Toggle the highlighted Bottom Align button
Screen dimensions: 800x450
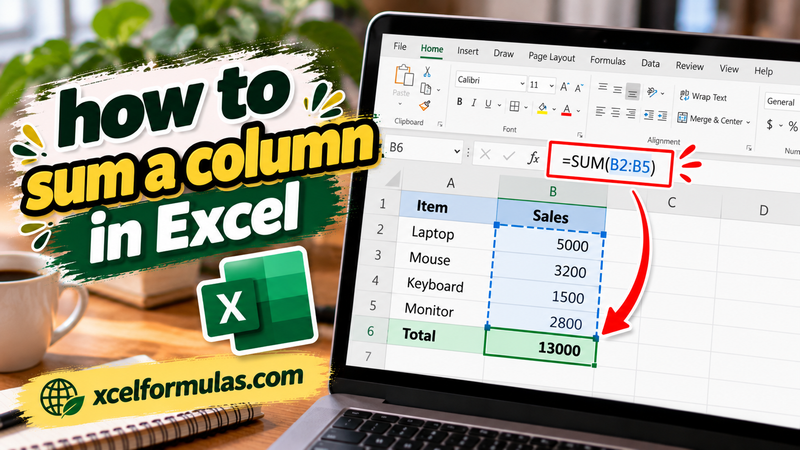pyautogui.click(x=633, y=91)
